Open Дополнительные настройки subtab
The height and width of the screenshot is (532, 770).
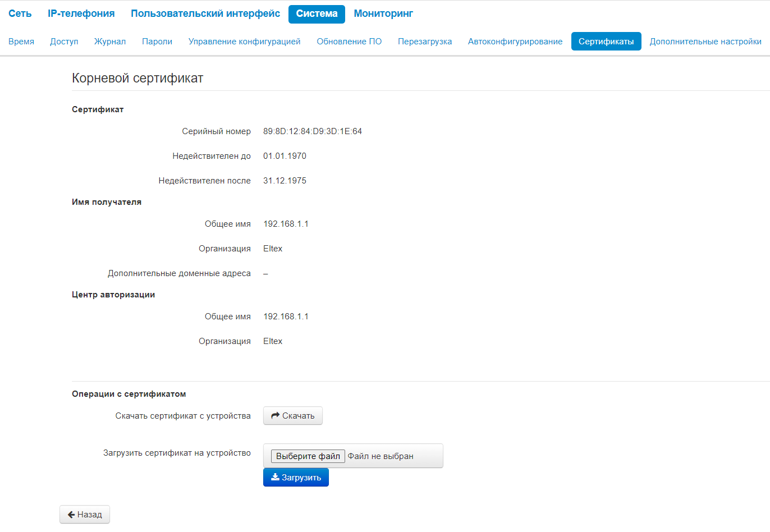pyautogui.click(x=705, y=42)
